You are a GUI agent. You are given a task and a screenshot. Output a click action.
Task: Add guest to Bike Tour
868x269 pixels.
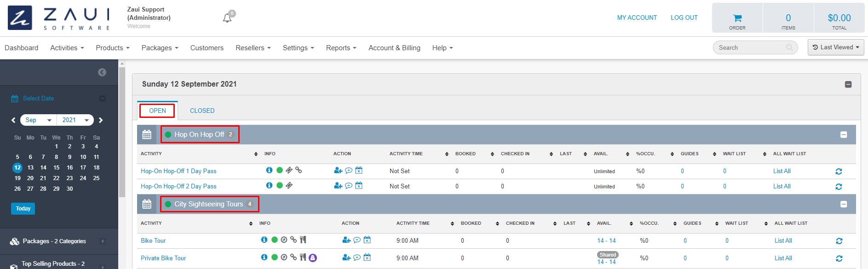tap(346, 240)
